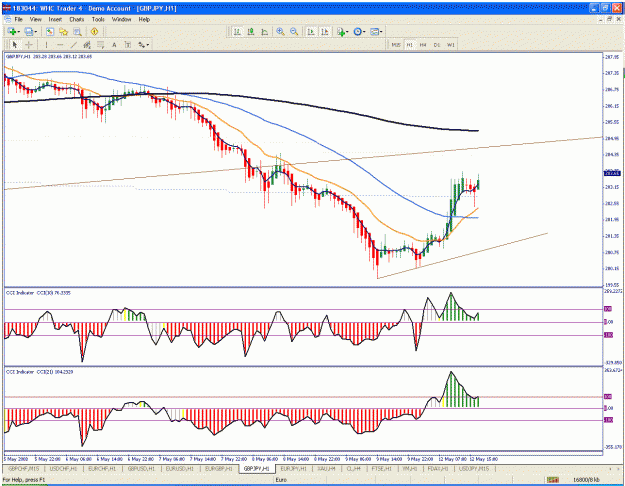Switch to the GBPCHF,M15 chart tab
Image resolution: width=625 pixels, height=486 pixels.
pyautogui.click(x=24, y=468)
